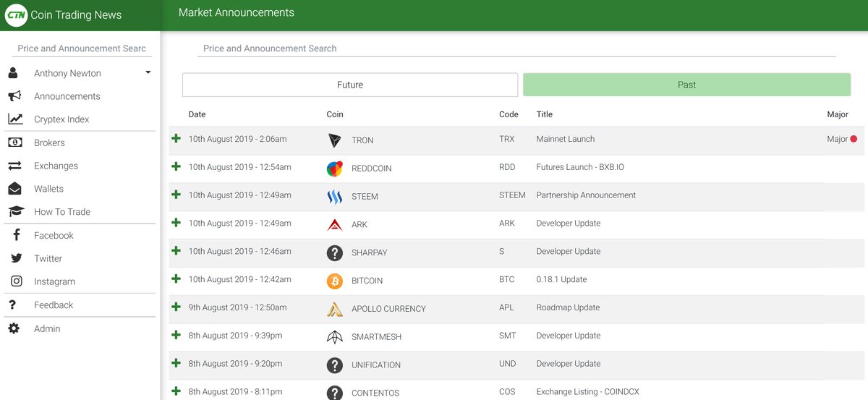Click the Cryptex Index chart icon
Viewport: 868px width, 400px height.
tap(15, 119)
